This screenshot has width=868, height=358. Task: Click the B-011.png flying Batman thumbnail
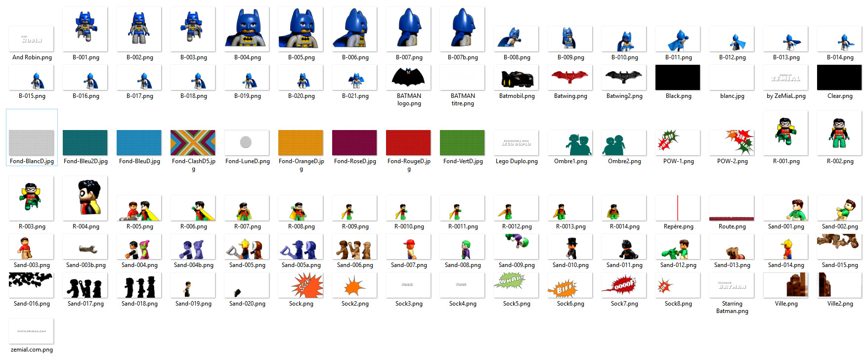pos(678,39)
